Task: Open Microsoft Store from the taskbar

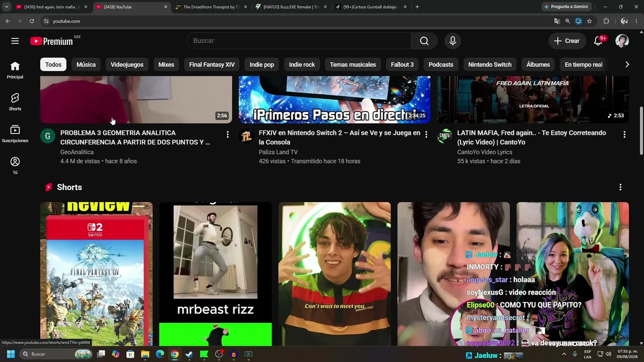Action: point(130,354)
